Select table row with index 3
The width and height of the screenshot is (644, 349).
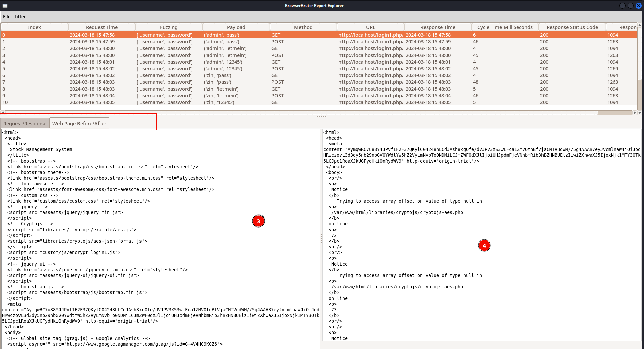click(319, 55)
